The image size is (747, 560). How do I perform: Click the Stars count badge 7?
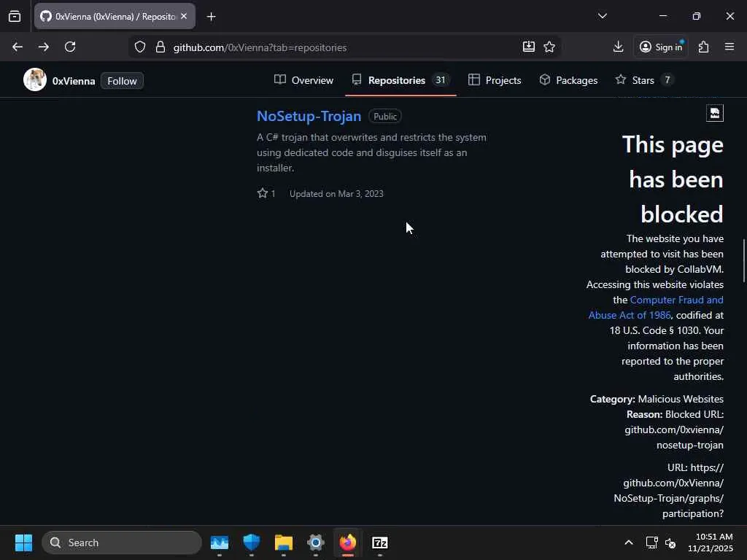(667, 80)
